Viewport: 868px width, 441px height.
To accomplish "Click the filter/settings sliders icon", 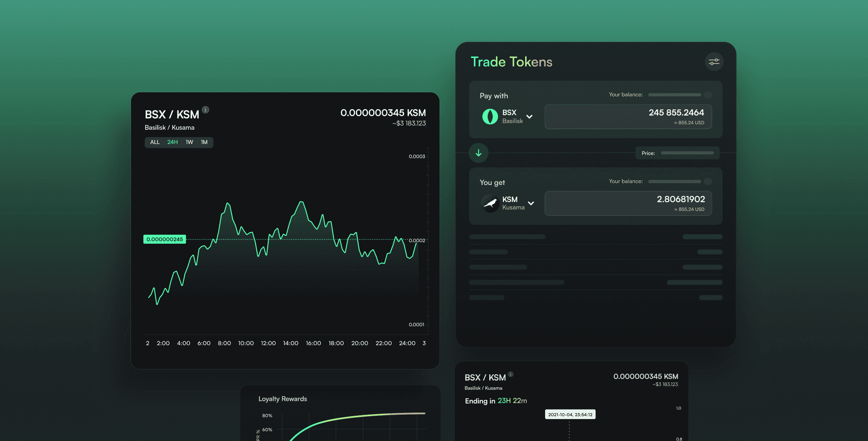I will (713, 61).
